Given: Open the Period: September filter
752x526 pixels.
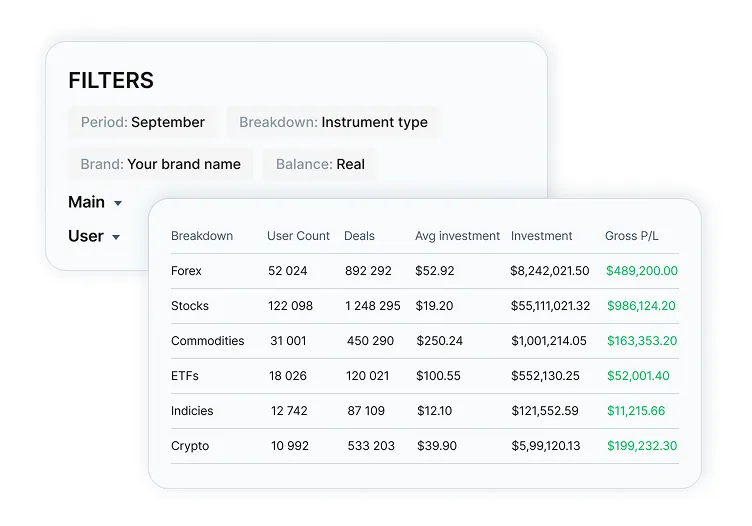Looking at the screenshot, I should [x=143, y=122].
